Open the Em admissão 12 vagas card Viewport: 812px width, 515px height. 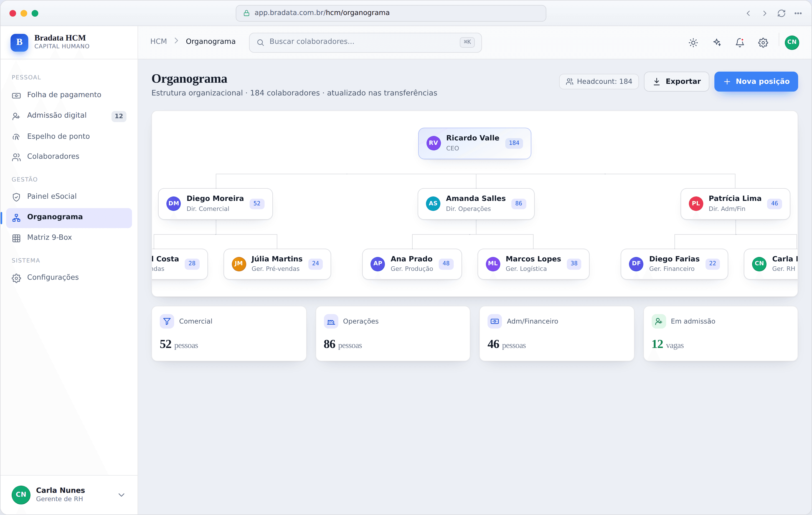tap(720, 334)
